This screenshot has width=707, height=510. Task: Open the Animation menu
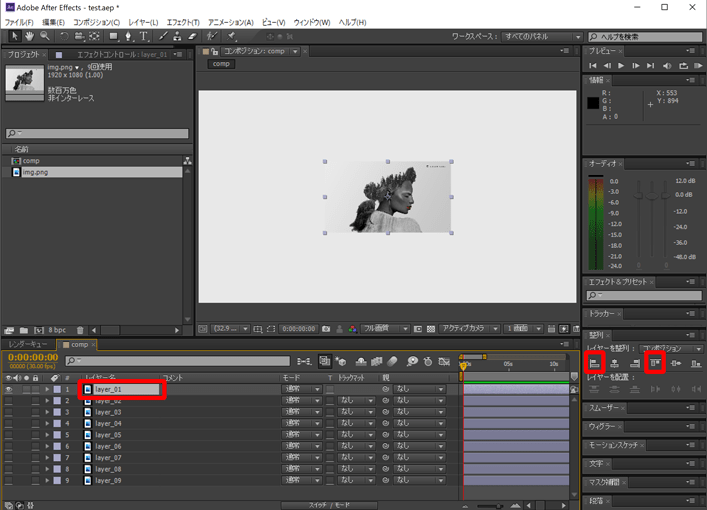click(230, 22)
